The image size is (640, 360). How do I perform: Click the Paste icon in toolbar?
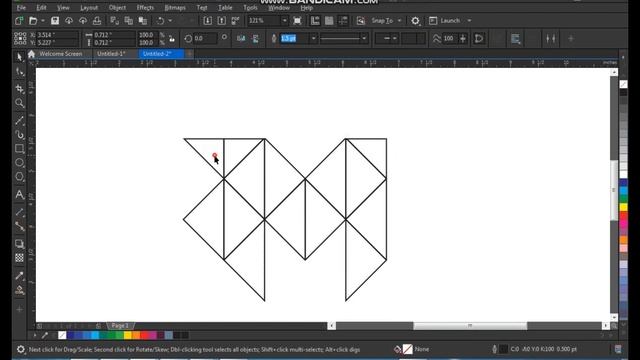pos(142,20)
